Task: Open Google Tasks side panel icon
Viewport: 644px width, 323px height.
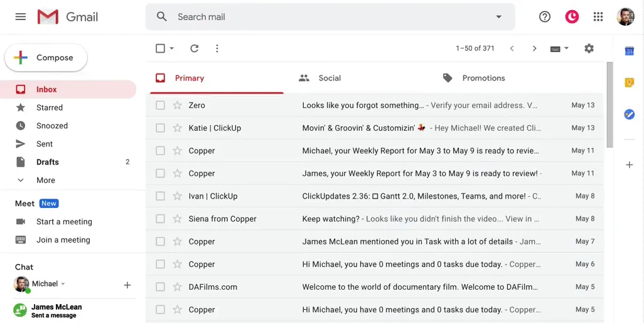Action: (x=629, y=114)
